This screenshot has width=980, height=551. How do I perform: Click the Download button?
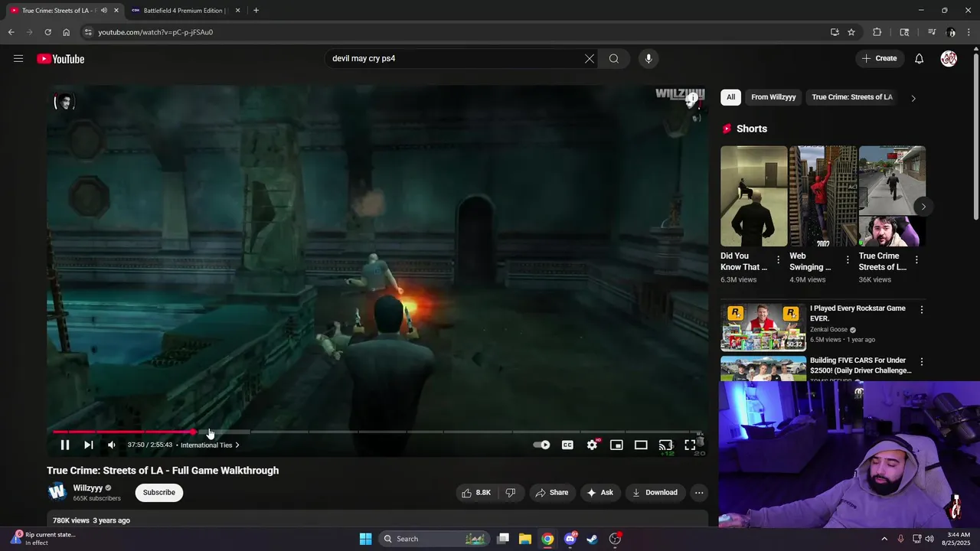click(x=655, y=493)
